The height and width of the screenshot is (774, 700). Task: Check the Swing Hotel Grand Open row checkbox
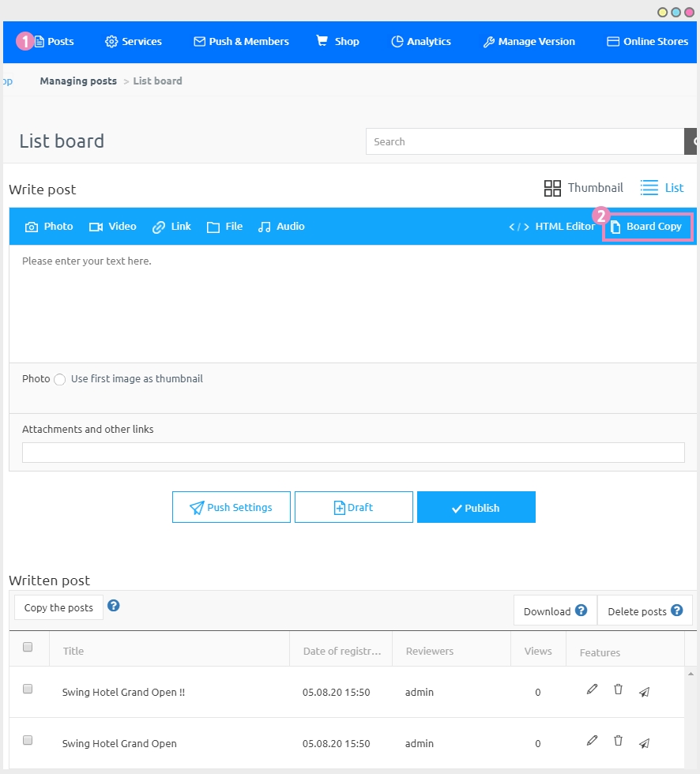coord(28,741)
